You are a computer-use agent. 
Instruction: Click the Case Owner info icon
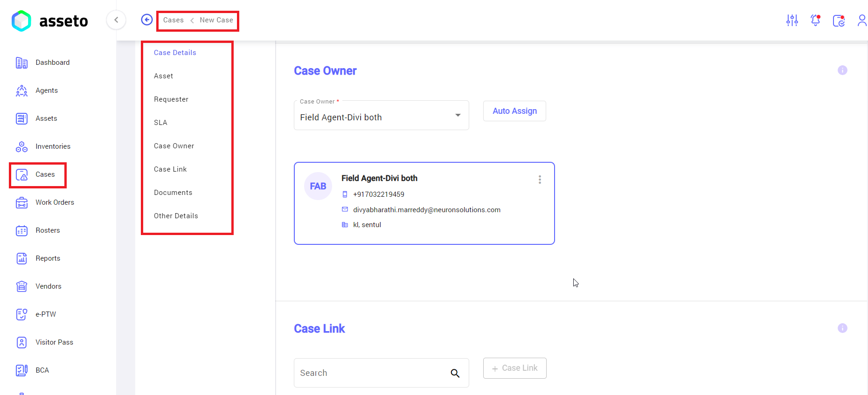pyautogui.click(x=842, y=70)
